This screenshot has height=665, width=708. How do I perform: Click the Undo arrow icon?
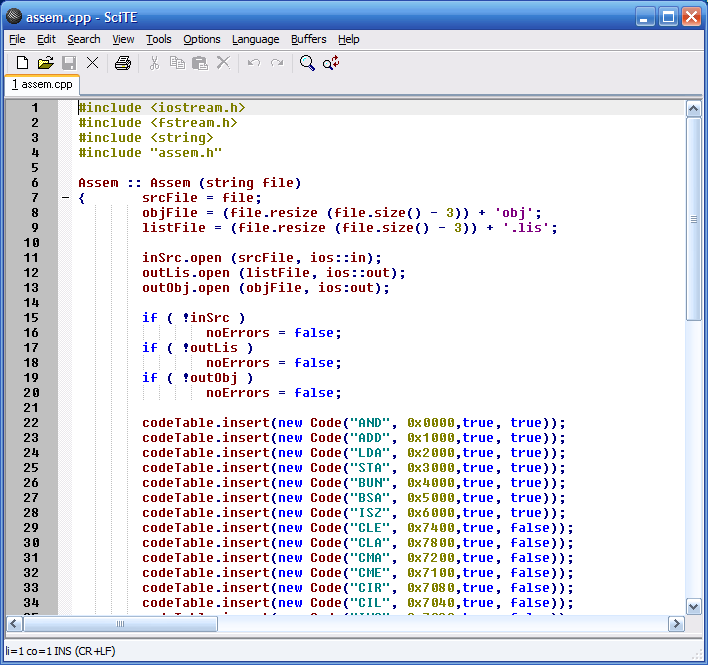click(x=254, y=63)
